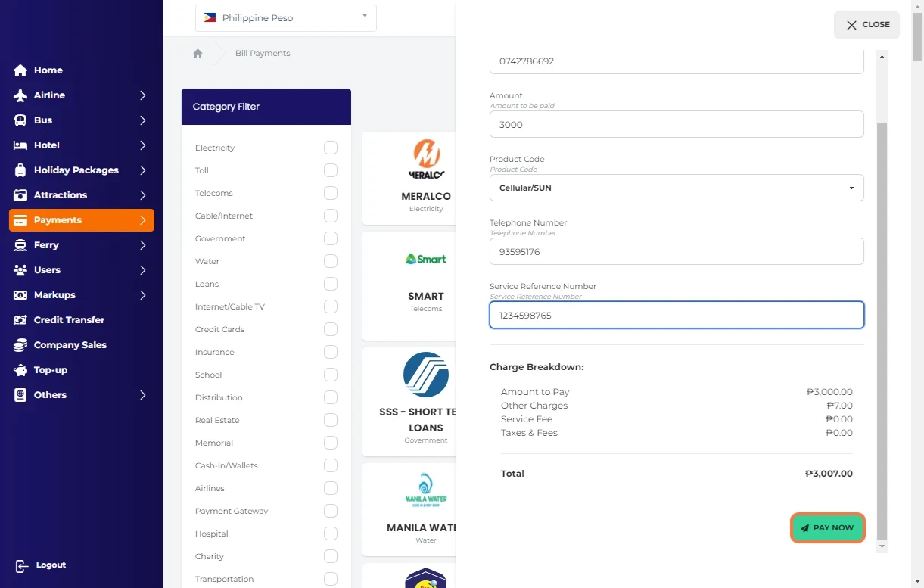Click the Top-up piggy bank icon
Screen dimensions: 924x588
click(20, 370)
